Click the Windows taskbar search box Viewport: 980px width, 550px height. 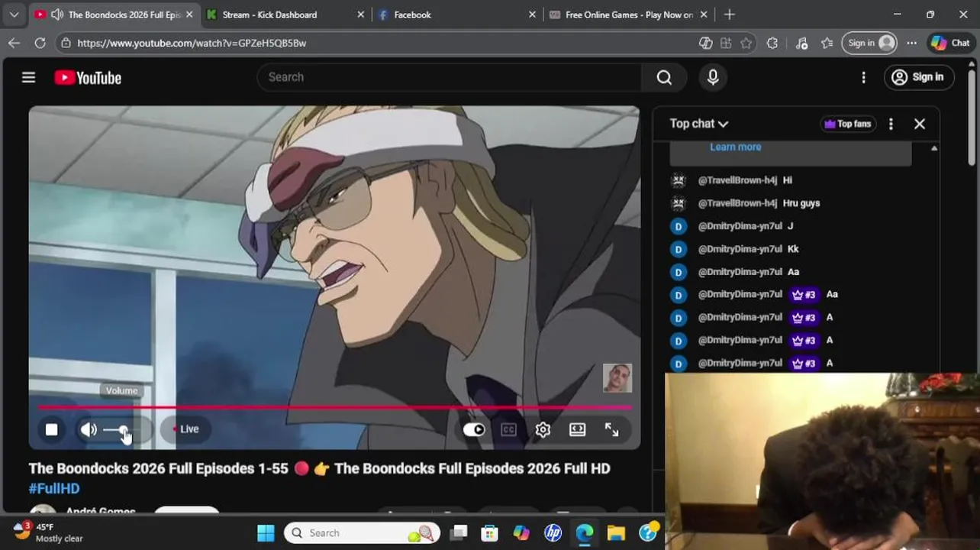pyautogui.click(x=363, y=532)
